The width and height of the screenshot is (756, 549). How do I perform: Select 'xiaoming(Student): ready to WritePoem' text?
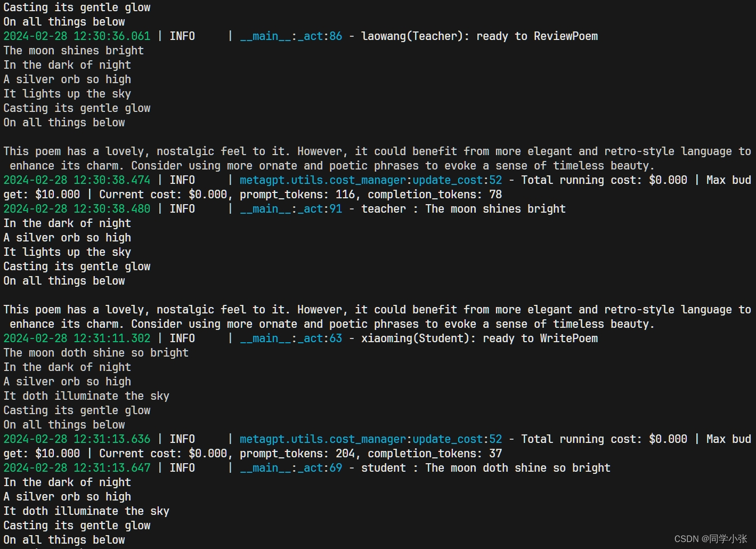click(x=479, y=338)
